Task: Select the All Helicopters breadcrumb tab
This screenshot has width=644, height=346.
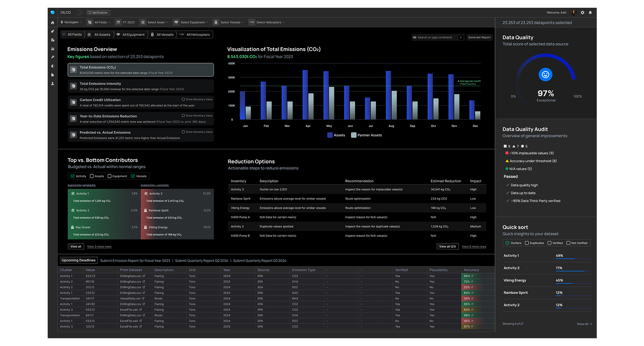Action: click(195, 35)
